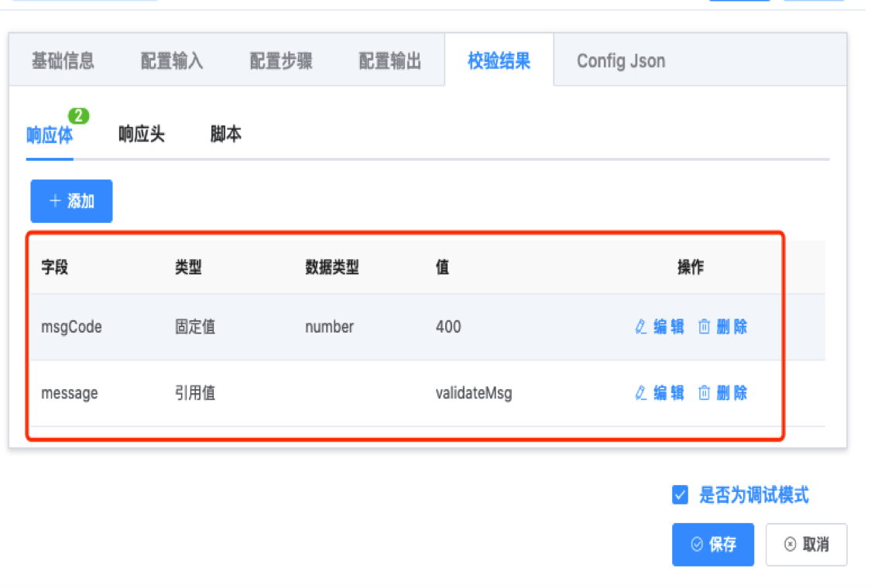Viewport: 871px width, 588px height.
Task: Delete the msgCode row
Action: tap(723, 326)
